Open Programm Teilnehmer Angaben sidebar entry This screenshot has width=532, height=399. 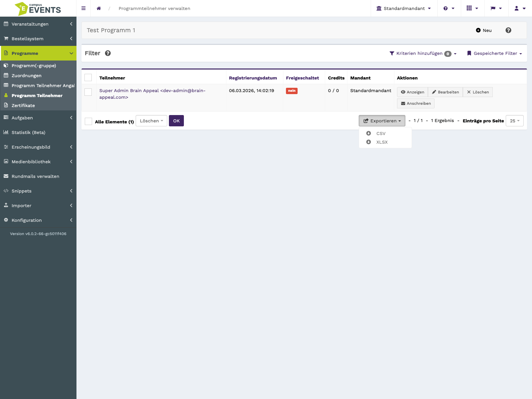38,85
